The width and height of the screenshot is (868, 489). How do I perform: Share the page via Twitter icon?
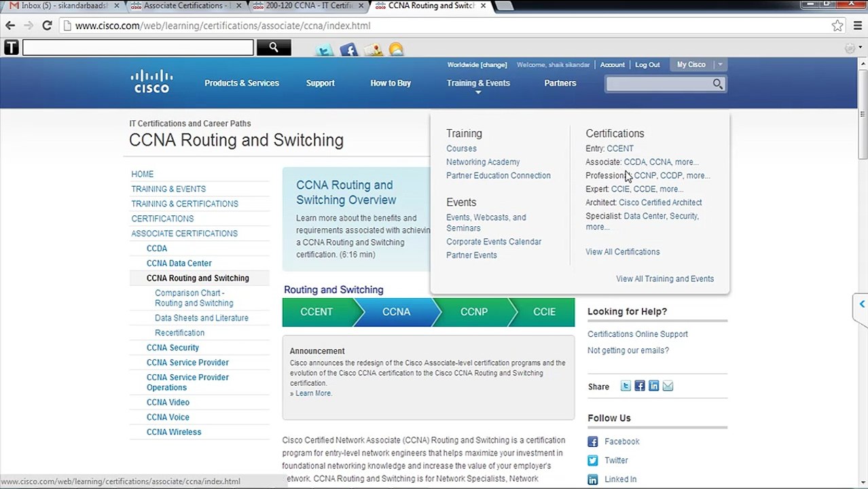[626, 386]
